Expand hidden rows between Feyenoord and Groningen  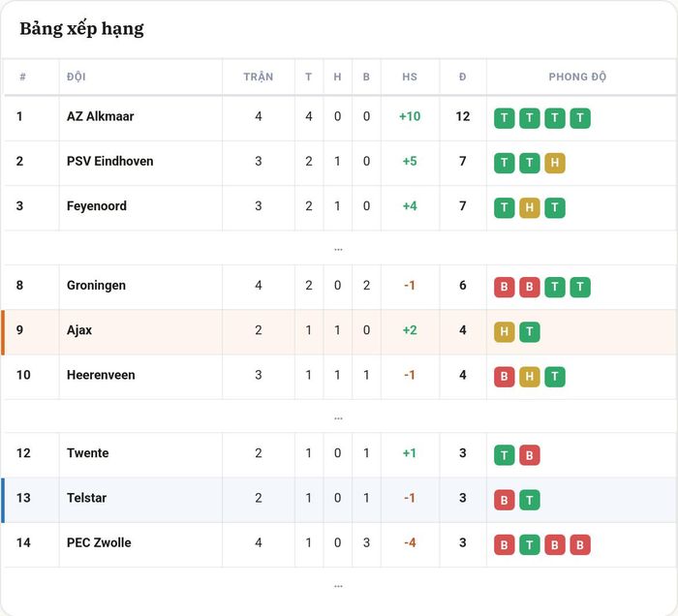(338, 250)
